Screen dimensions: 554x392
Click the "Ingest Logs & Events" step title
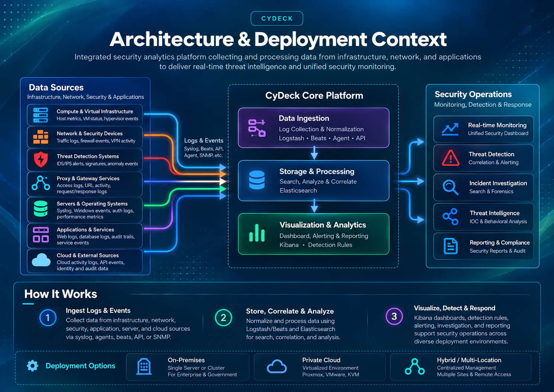click(98, 311)
